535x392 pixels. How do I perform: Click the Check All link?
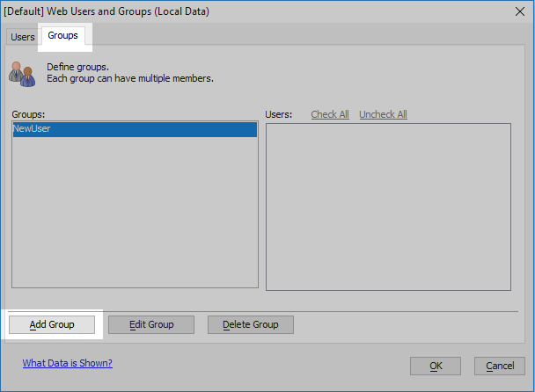pos(330,114)
